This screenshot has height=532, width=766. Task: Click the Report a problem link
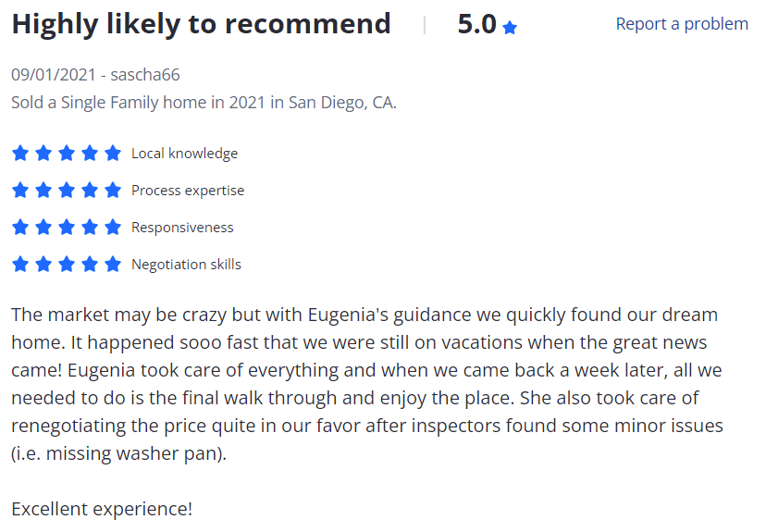682,24
